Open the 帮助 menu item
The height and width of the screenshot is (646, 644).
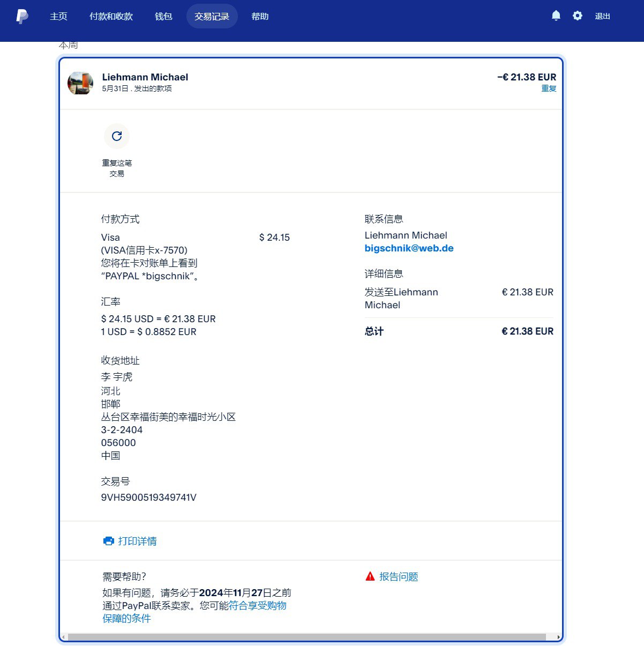point(260,17)
